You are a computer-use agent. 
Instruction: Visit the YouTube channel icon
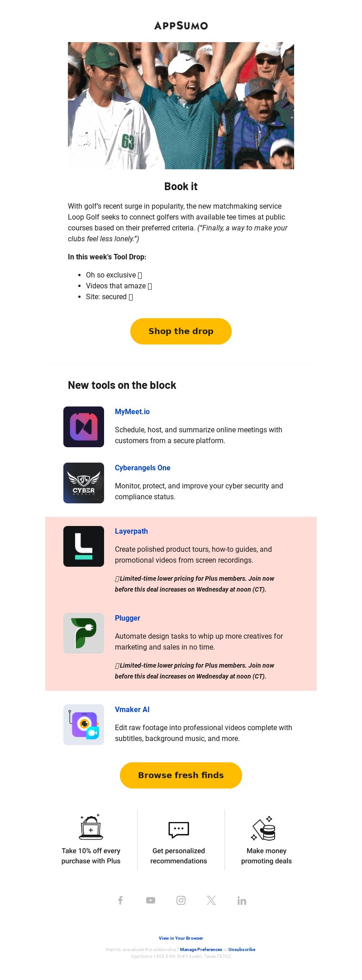(x=151, y=900)
